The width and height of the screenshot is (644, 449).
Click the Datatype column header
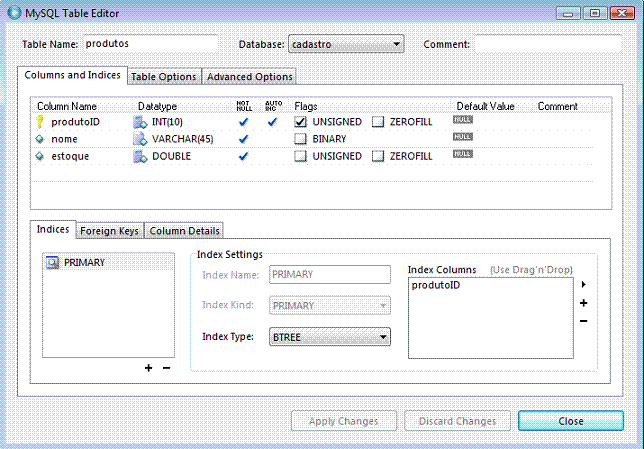pos(157,106)
